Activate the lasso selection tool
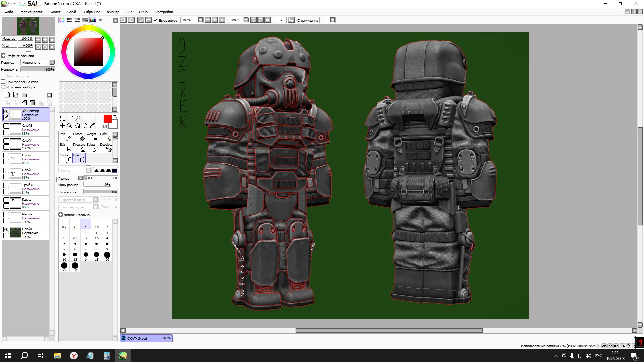The width and height of the screenshot is (644, 362). (x=70, y=118)
